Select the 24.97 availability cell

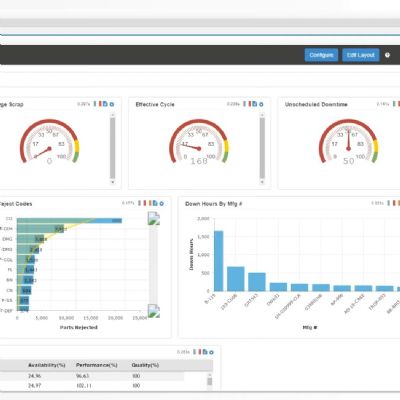point(34,386)
